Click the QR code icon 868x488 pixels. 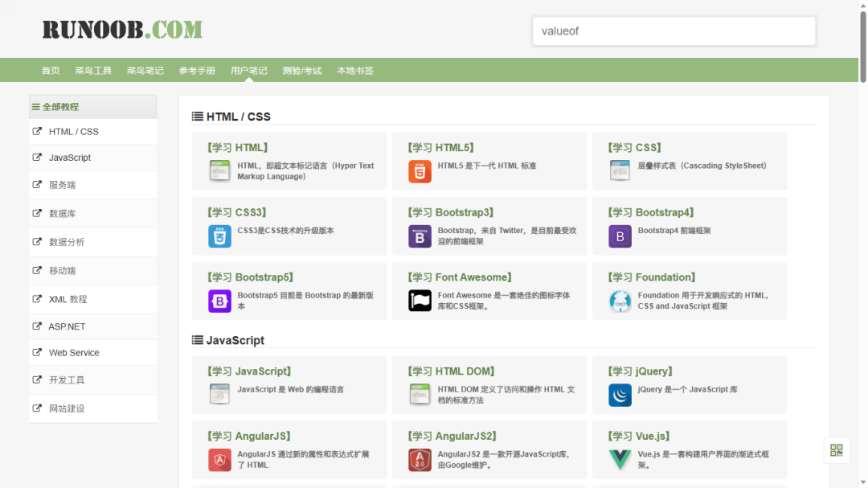(x=837, y=450)
